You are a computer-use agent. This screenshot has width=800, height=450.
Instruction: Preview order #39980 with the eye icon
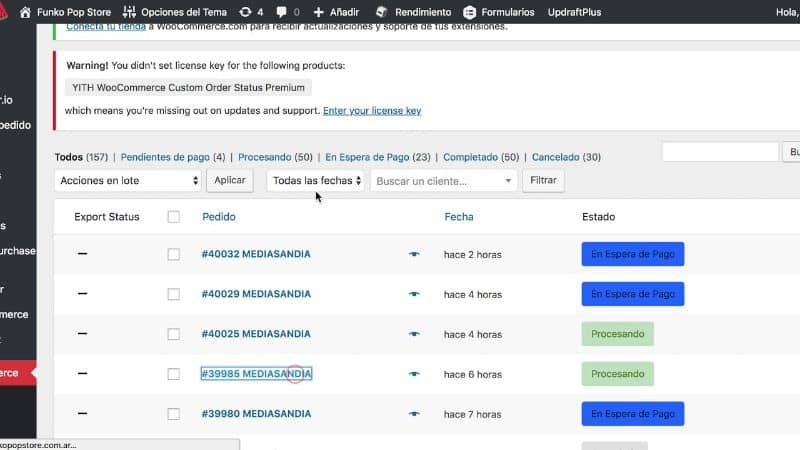coord(414,414)
